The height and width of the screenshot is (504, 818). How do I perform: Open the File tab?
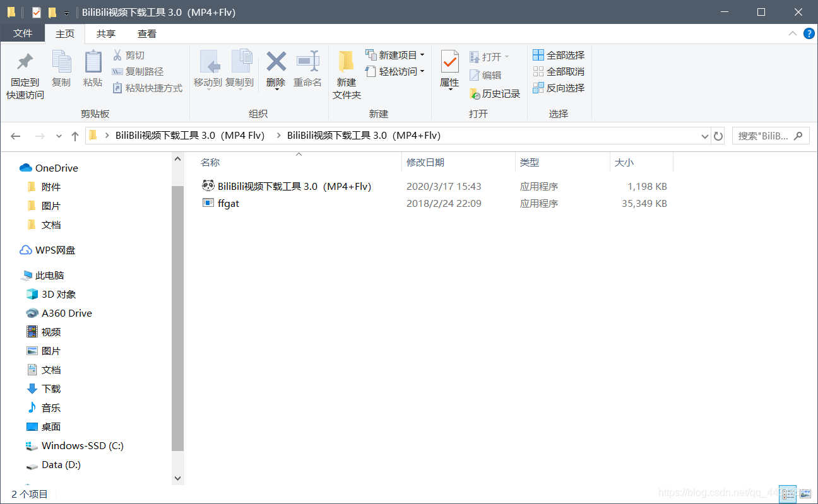tap(23, 34)
